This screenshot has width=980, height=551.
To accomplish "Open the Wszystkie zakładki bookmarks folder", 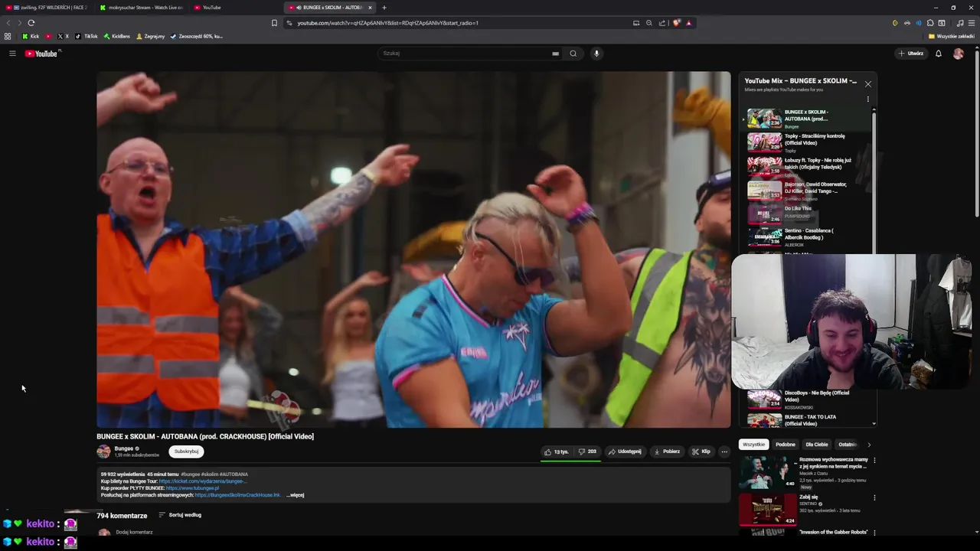I will click(952, 36).
